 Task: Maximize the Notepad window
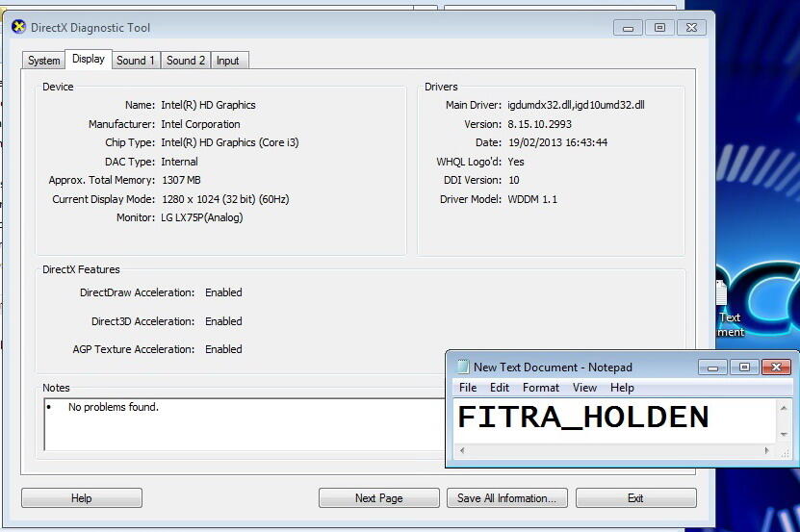[x=744, y=367]
